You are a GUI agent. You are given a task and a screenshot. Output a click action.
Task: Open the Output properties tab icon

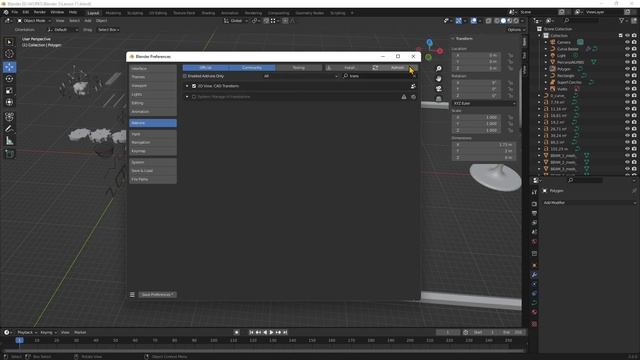click(x=534, y=213)
